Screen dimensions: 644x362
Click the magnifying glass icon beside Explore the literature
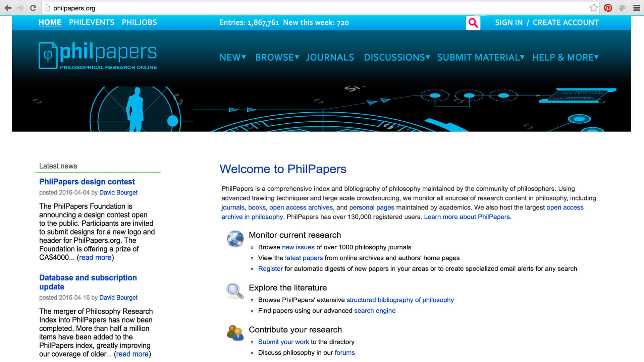point(235,291)
